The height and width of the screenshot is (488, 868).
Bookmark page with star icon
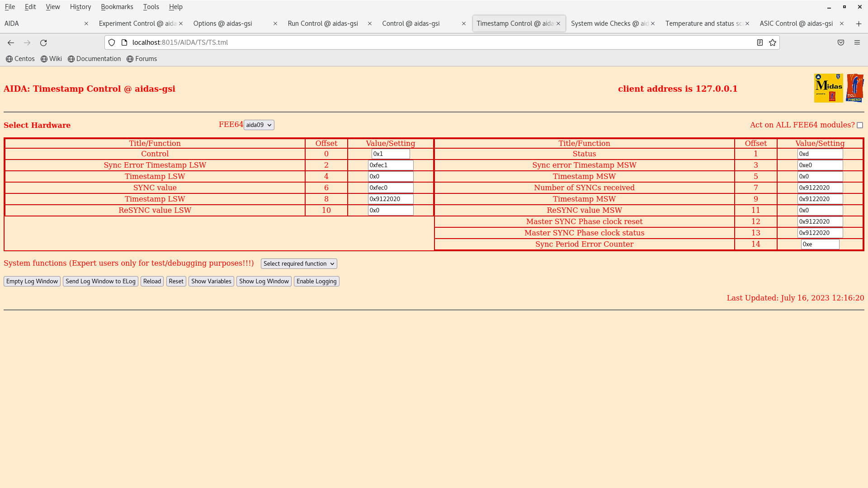click(773, 42)
